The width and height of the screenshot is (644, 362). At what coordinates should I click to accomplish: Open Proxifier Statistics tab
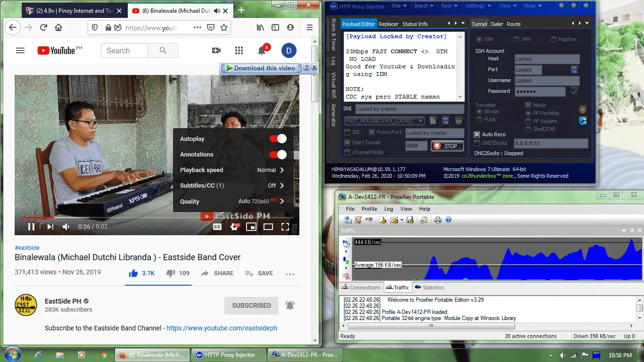click(x=429, y=288)
